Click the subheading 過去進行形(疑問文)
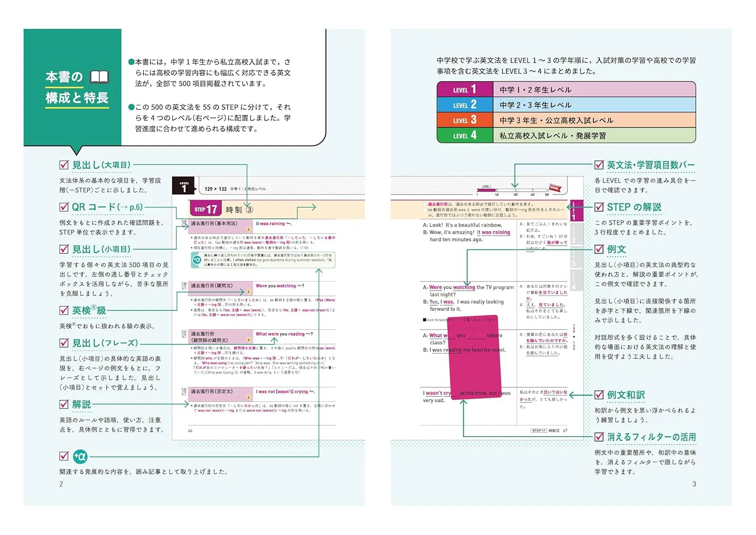The image size is (756, 535). [212, 286]
